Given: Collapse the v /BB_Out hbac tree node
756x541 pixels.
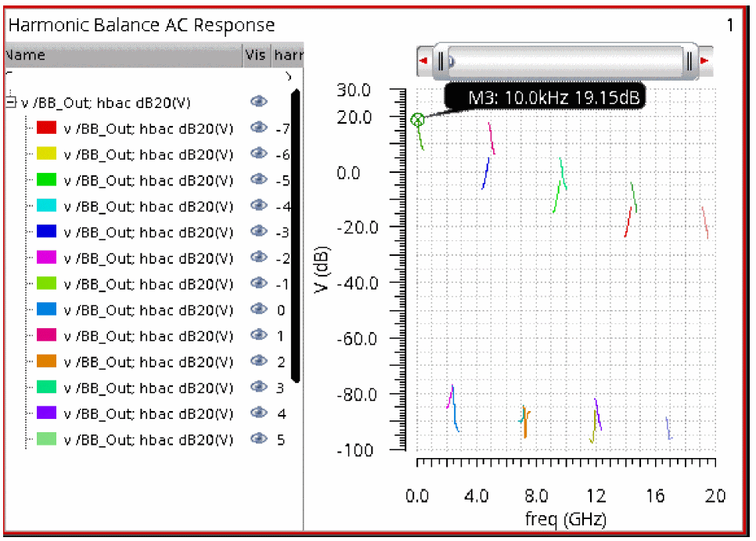Looking at the screenshot, I should (x=11, y=103).
